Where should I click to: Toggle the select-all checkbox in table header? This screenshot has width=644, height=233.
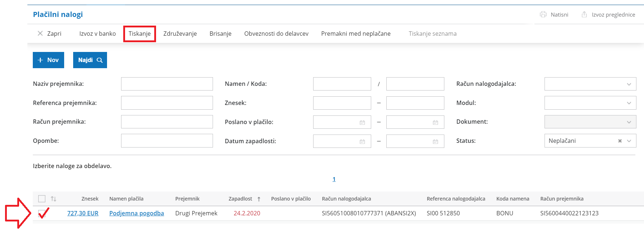coord(42,199)
